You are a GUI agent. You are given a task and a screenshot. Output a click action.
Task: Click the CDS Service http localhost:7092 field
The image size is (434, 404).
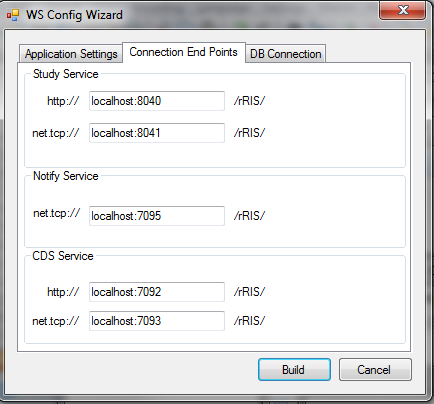pyautogui.click(x=157, y=292)
